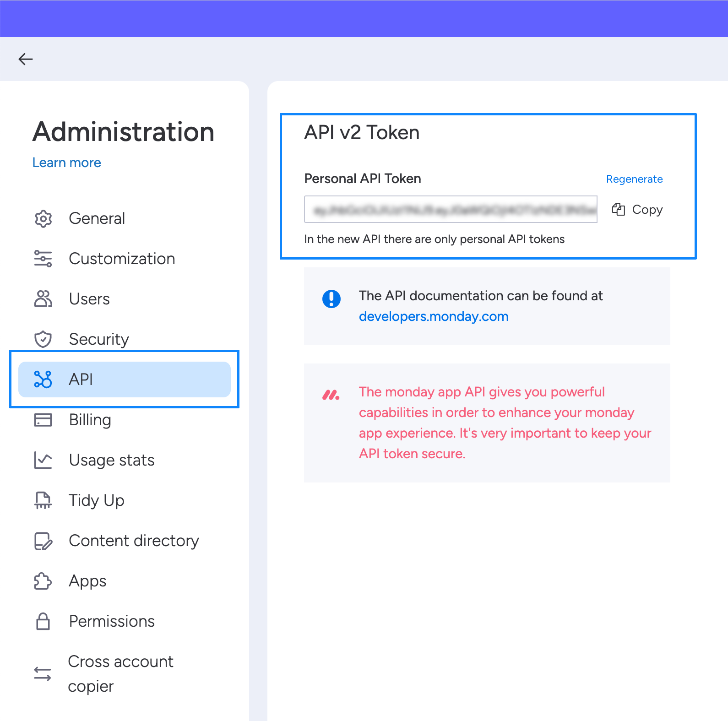728x721 pixels.
Task: Open Cross account copier
Action: coord(125,674)
